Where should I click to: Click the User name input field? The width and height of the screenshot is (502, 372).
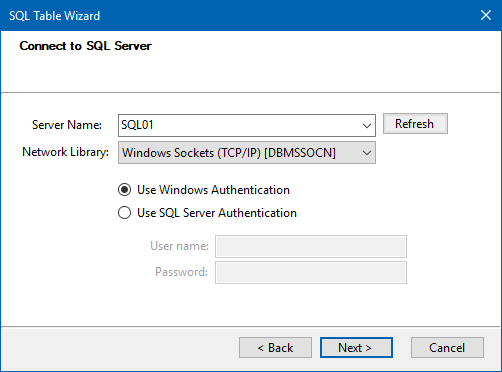click(311, 246)
